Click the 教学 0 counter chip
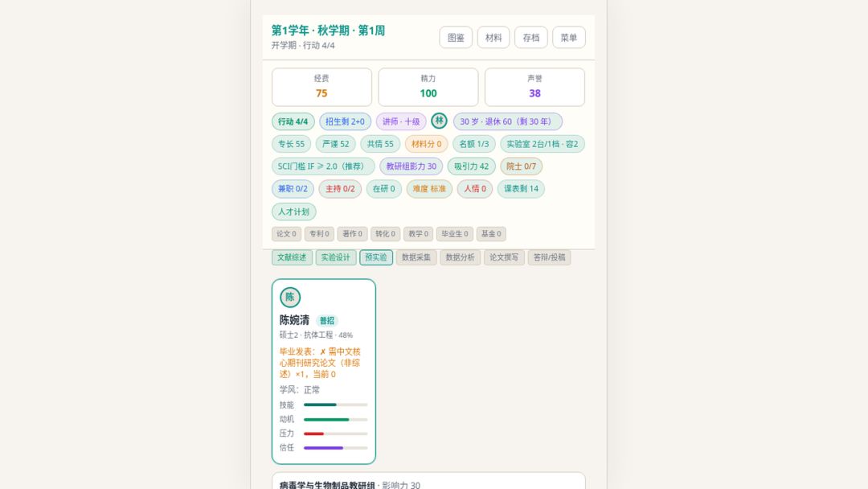This screenshot has height=489, width=868. pyautogui.click(x=418, y=234)
